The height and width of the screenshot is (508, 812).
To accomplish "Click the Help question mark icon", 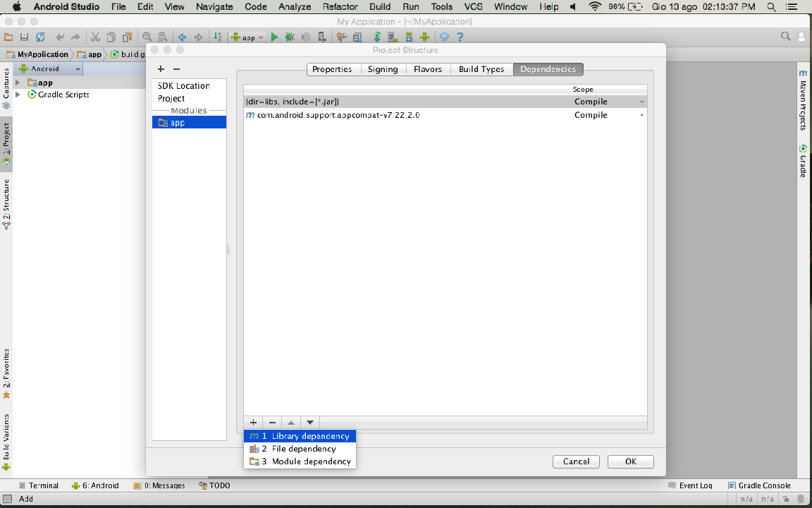I will click(x=460, y=37).
